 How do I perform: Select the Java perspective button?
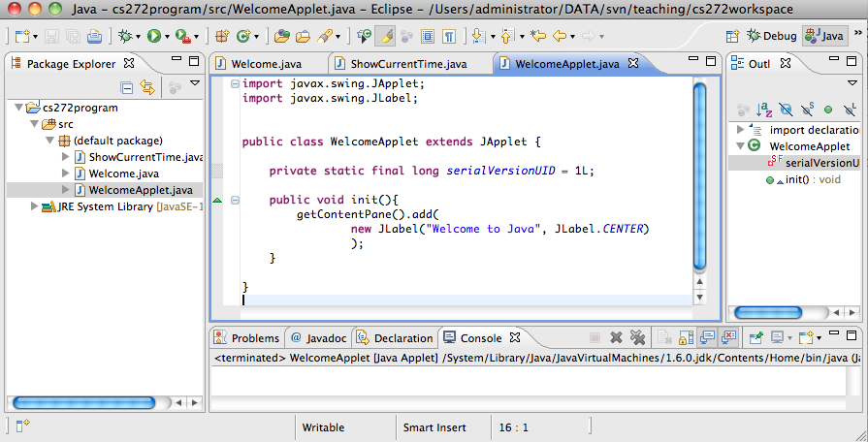[824, 36]
